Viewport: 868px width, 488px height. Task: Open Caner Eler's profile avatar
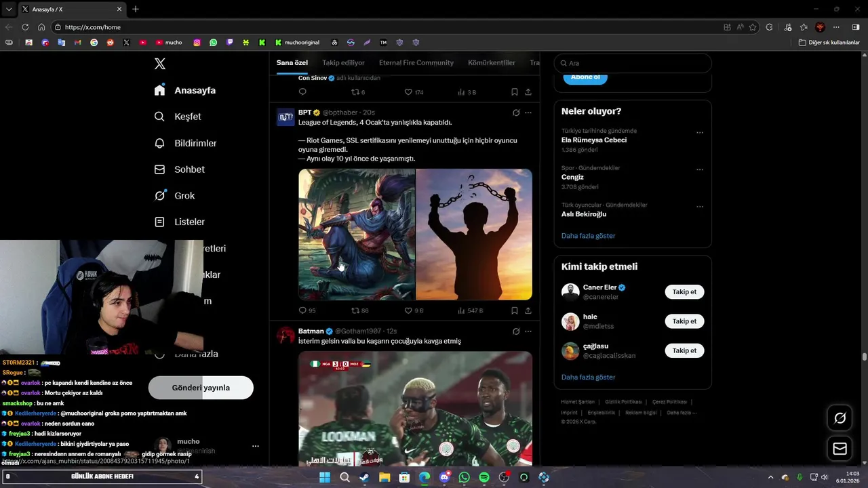click(x=570, y=292)
